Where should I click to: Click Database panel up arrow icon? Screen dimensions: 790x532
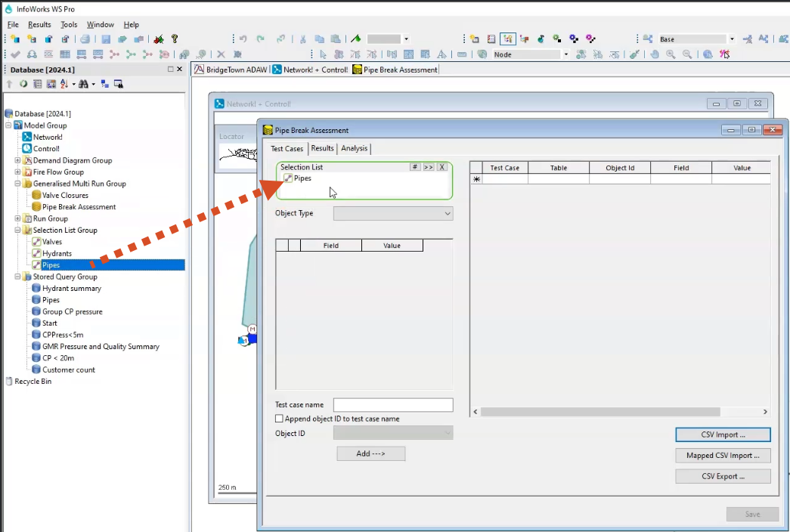point(10,84)
